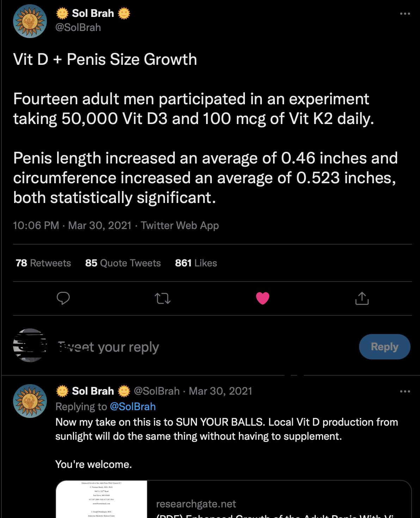The image size is (420, 518).
Task: Click Sol Brah's avatar on reply tweet
Action: (x=30, y=401)
